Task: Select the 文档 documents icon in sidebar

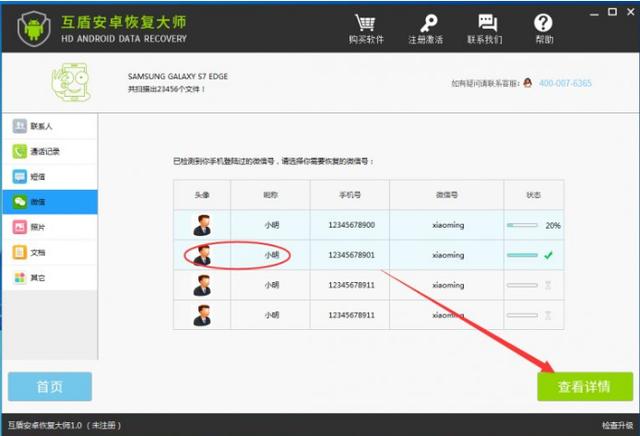Action: click(20, 252)
